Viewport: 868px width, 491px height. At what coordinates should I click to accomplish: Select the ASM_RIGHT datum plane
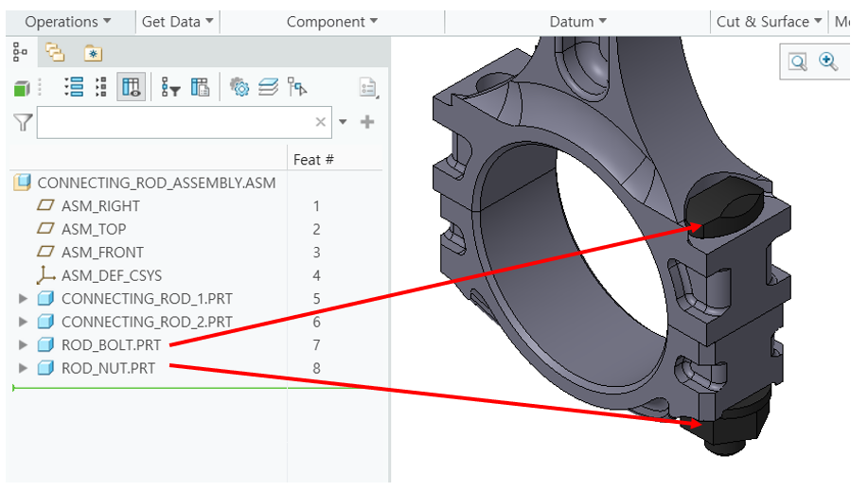pos(100,206)
